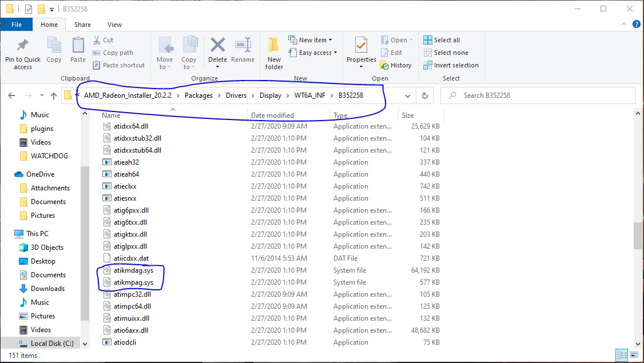The width and height of the screenshot is (644, 363).
Task: Refresh the folder view
Action: (425, 95)
